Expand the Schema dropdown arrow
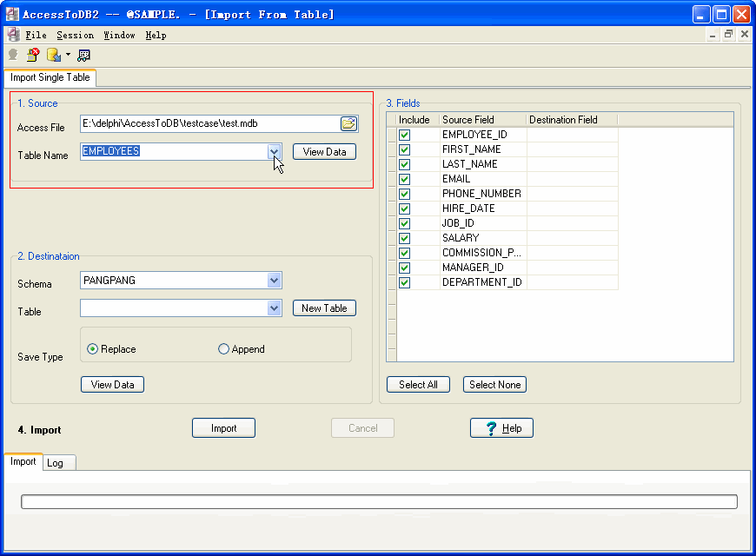This screenshot has width=756, height=556. point(274,280)
